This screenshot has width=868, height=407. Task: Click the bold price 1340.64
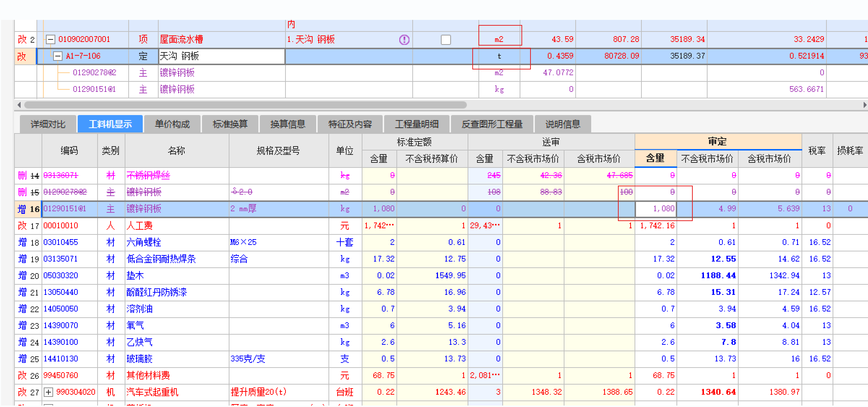click(x=718, y=392)
